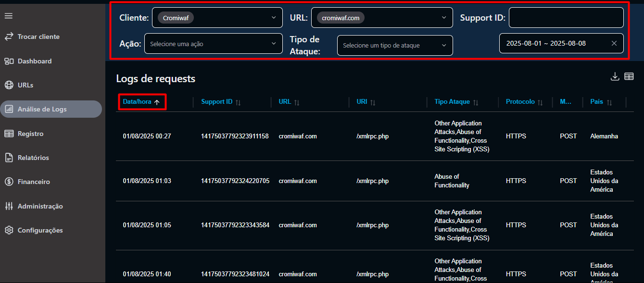
Task: Clear the date range with X icon
Action: coord(614,43)
